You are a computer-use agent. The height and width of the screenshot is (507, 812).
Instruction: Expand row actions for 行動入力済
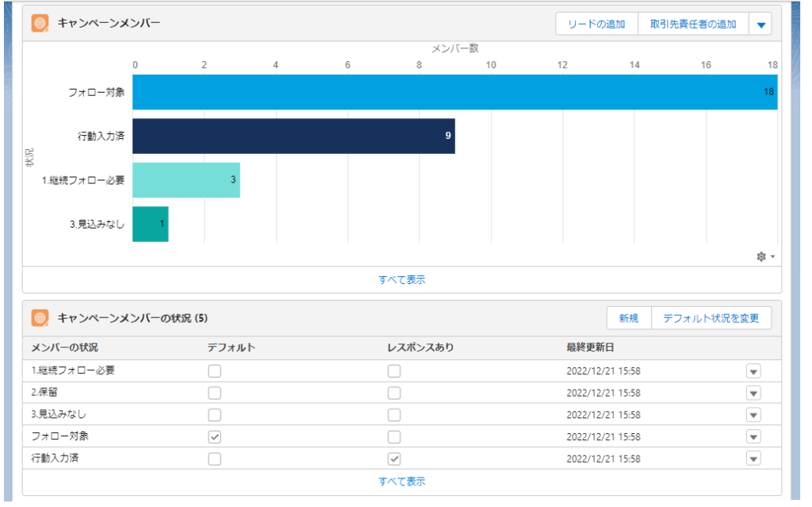pos(753,459)
